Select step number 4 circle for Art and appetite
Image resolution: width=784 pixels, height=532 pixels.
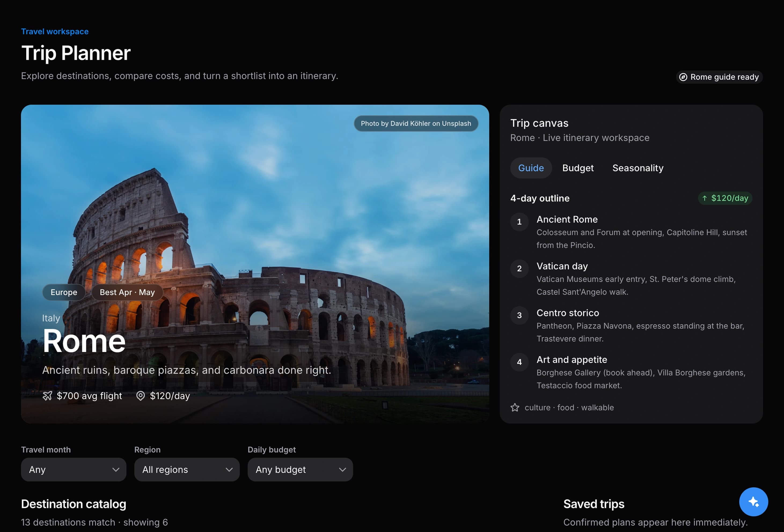pyautogui.click(x=519, y=362)
